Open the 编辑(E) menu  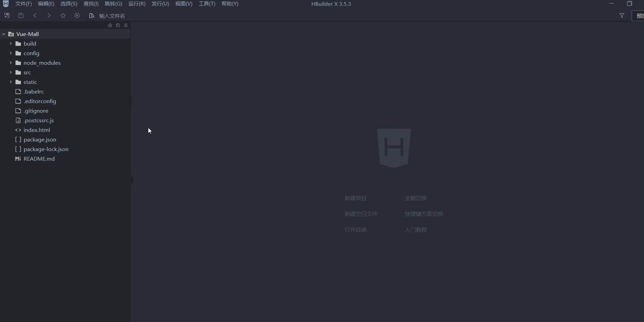[x=46, y=4]
